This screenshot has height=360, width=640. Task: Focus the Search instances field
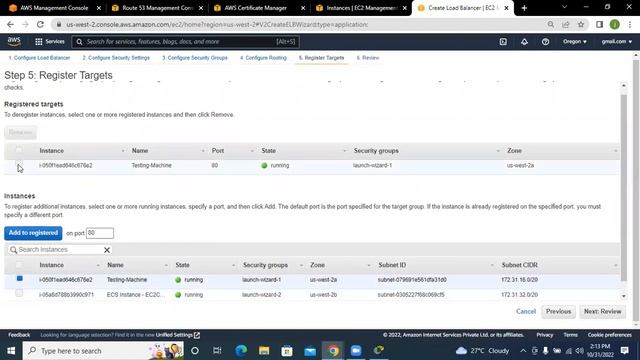tap(59, 250)
